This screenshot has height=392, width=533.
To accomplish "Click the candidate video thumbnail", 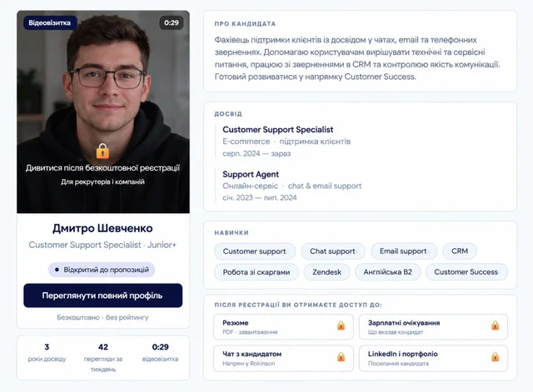I will coord(103,112).
